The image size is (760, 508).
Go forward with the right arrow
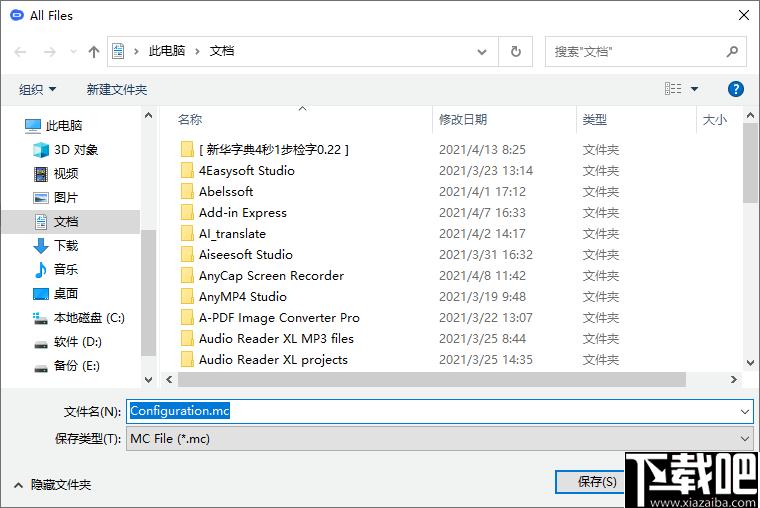tap(50, 51)
